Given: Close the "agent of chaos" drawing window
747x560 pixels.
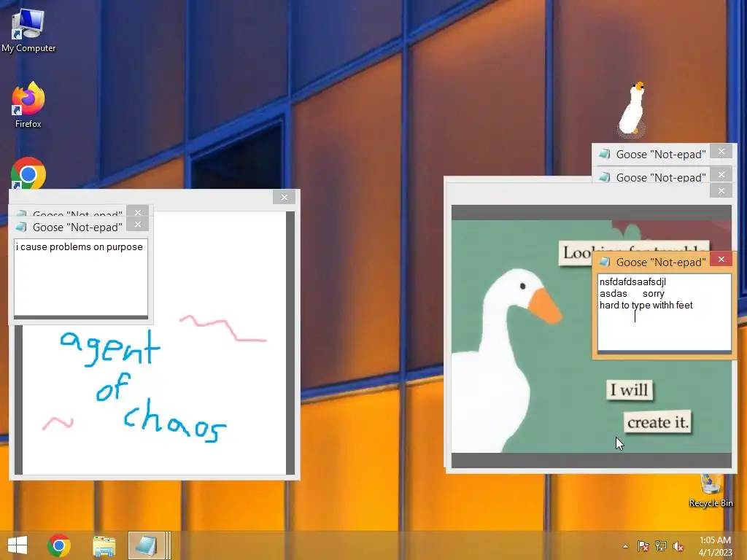Looking at the screenshot, I should coord(285,197).
